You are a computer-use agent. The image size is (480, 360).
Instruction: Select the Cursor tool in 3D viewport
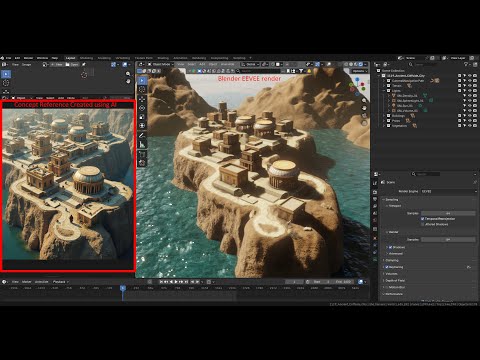click(142, 90)
